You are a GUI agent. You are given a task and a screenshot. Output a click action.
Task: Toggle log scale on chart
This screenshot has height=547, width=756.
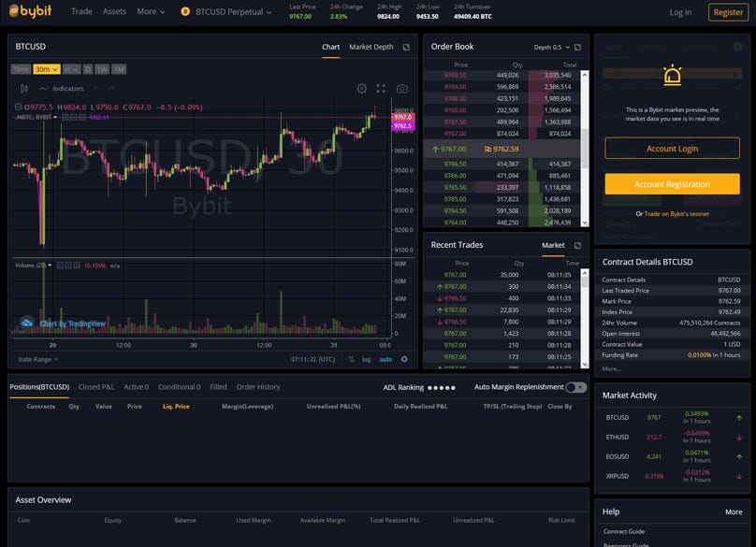[x=367, y=359]
